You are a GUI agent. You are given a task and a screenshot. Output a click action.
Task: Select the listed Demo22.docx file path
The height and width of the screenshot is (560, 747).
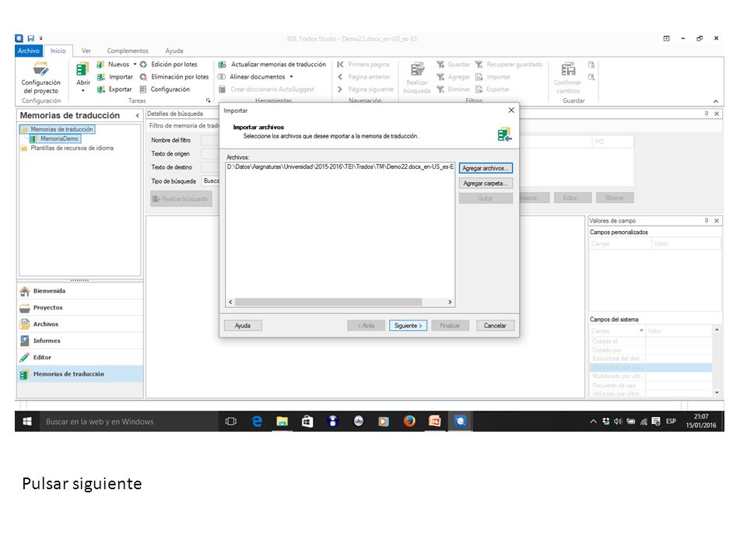340,166
